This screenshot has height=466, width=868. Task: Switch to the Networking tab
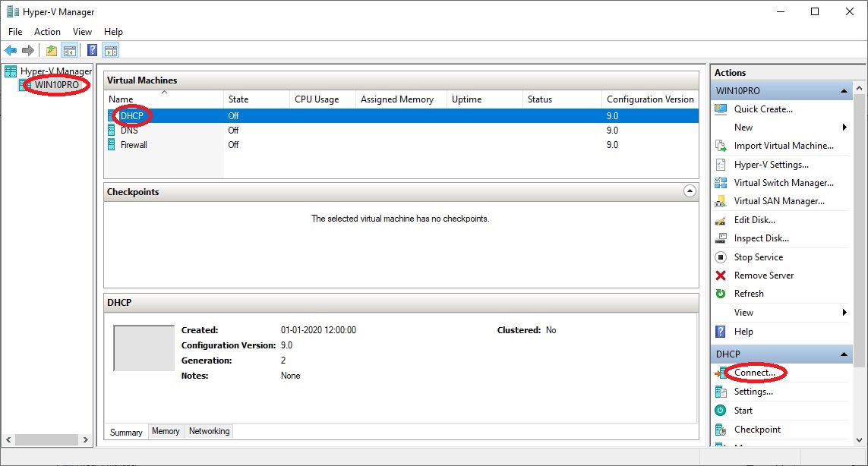click(210, 431)
